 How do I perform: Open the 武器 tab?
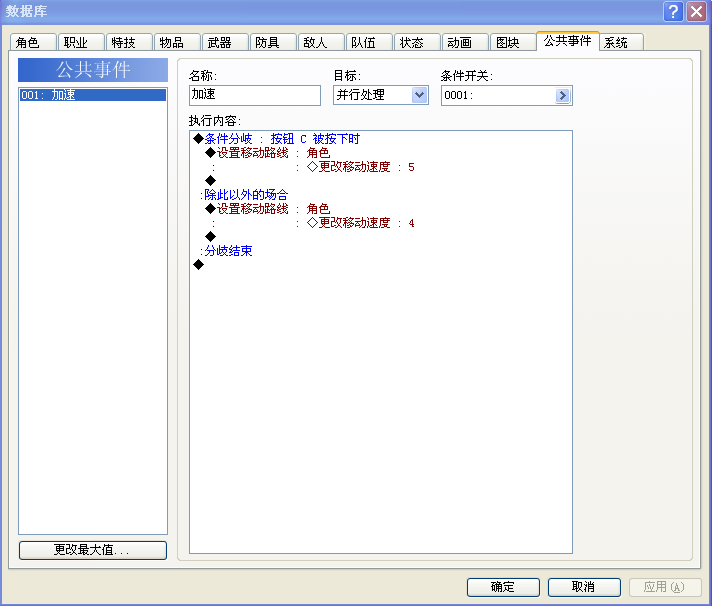coord(226,42)
